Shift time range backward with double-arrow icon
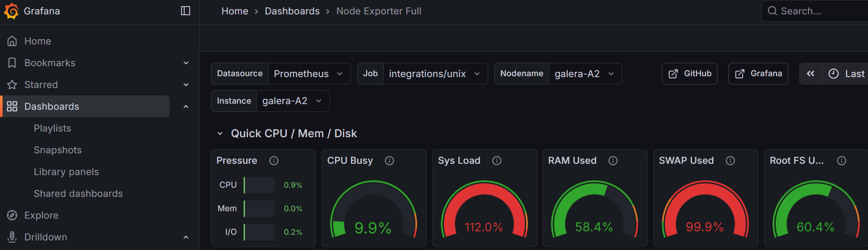The width and height of the screenshot is (868, 250). pyautogui.click(x=811, y=74)
